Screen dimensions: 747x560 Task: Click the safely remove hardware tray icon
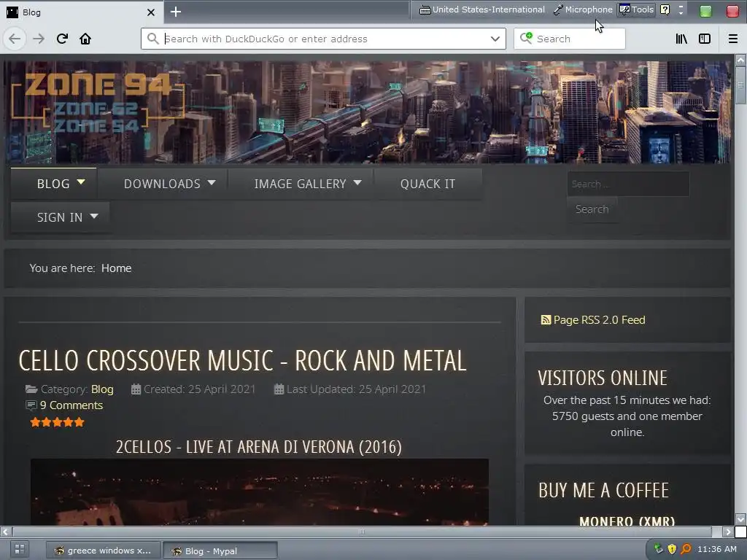point(659,549)
